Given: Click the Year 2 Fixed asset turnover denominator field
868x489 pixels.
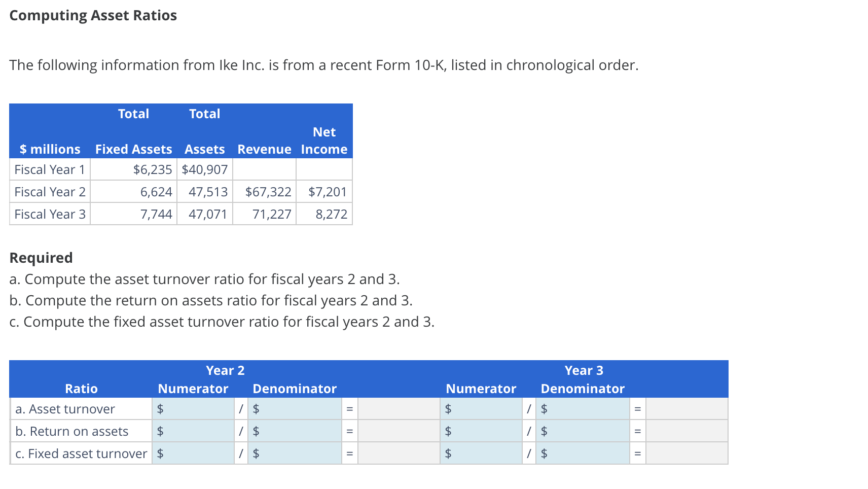Looking at the screenshot, I should [294, 453].
